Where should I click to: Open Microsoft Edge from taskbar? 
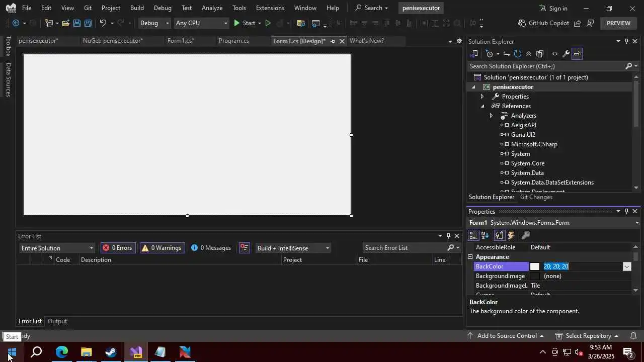coord(62,352)
